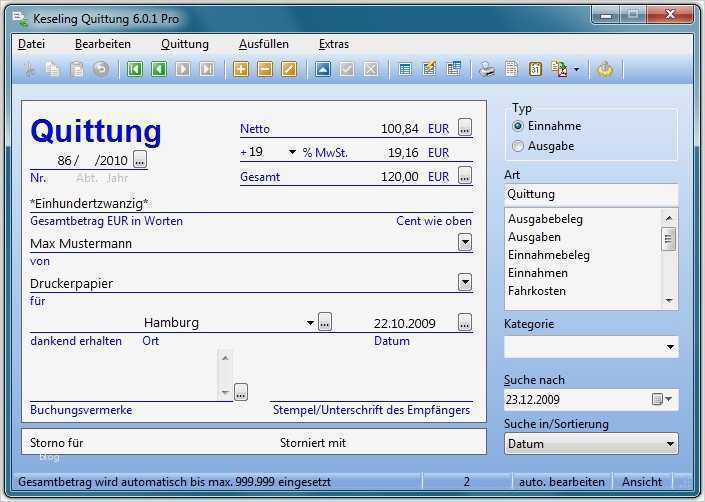Click the undo toolbar icon
Image resolution: width=705 pixels, height=502 pixels.
tap(101, 69)
